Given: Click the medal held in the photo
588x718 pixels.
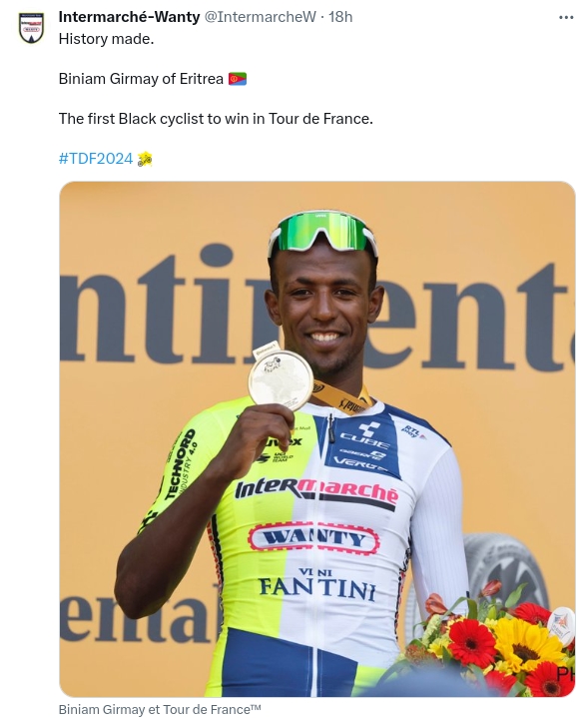Looking at the screenshot, I should [281, 380].
